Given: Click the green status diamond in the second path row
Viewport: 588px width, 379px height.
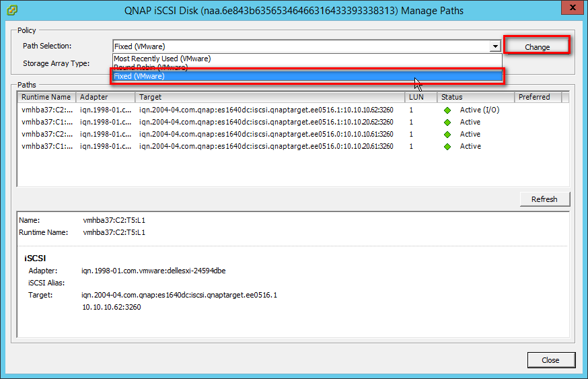Looking at the screenshot, I should click(447, 122).
